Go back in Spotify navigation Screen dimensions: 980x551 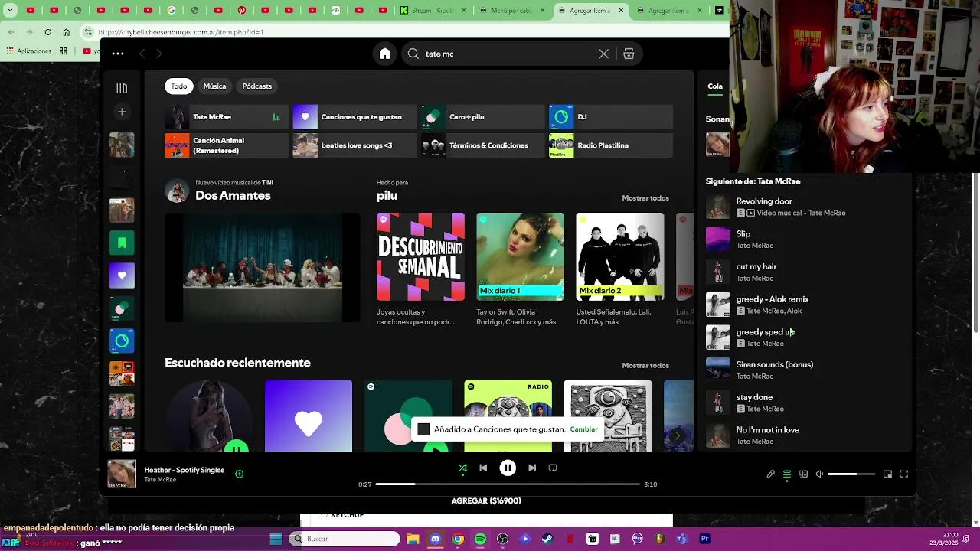click(x=142, y=54)
